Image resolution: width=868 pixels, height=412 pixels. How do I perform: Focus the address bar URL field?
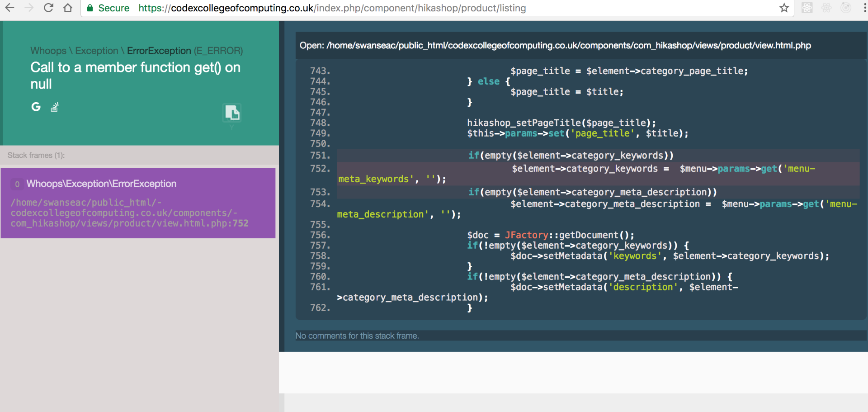tap(407, 8)
